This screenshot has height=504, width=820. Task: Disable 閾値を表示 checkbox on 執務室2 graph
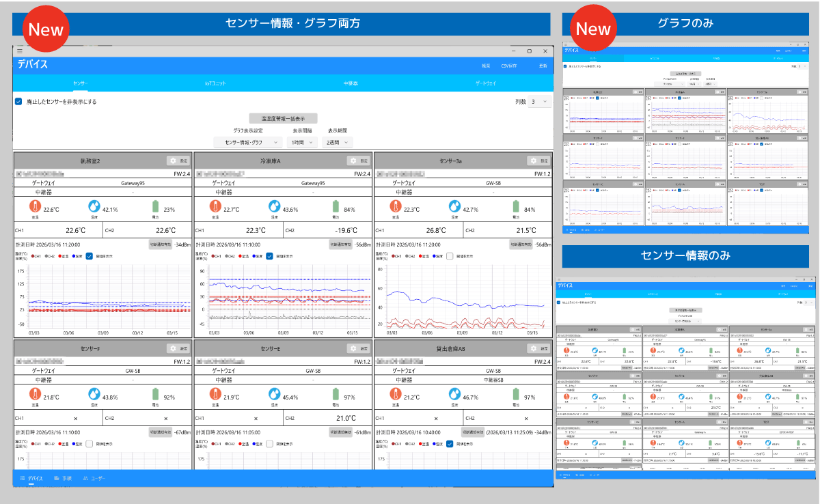(89, 256)
